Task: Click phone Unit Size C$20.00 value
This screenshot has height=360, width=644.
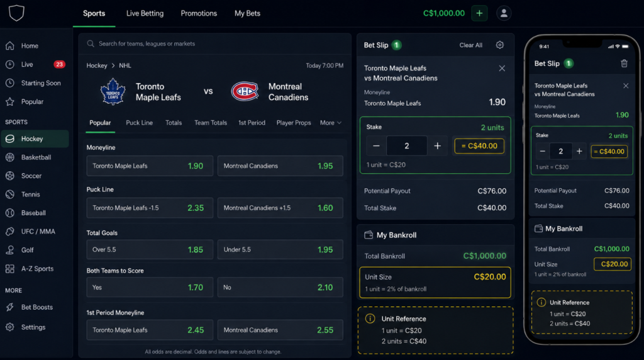Action: pos(613,264)
